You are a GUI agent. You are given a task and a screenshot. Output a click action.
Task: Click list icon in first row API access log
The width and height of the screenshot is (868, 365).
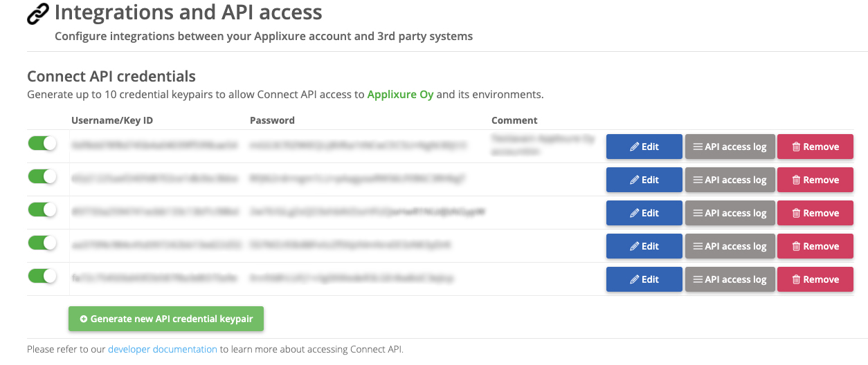[698, 147]
